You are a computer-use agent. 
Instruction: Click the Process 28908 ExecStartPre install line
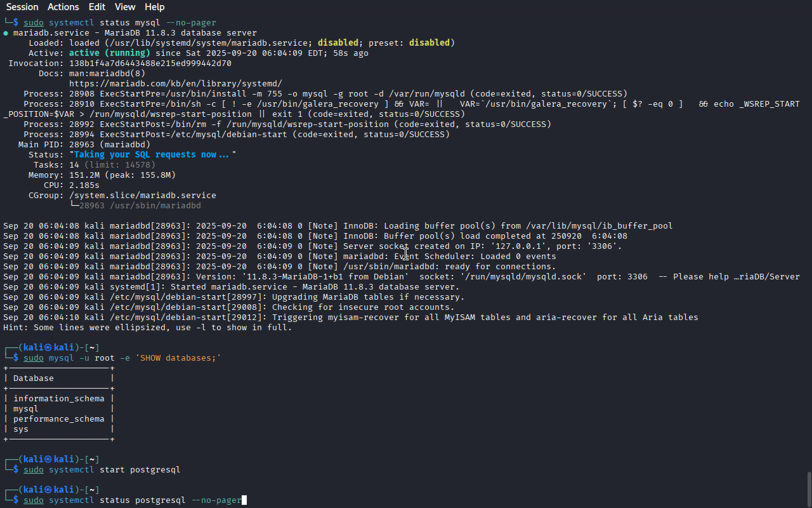pos(325,94)
